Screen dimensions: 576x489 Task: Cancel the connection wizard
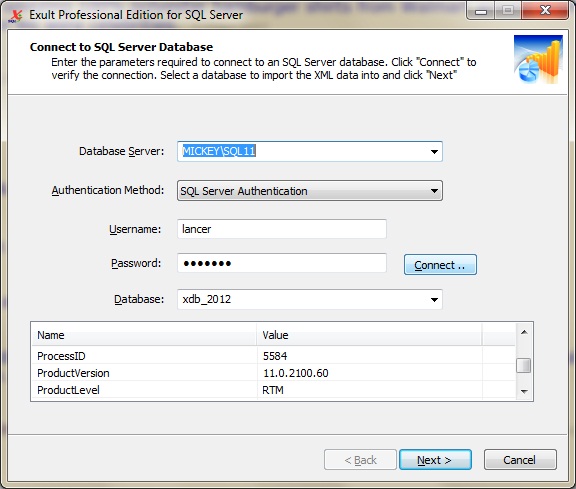(520, 460)
